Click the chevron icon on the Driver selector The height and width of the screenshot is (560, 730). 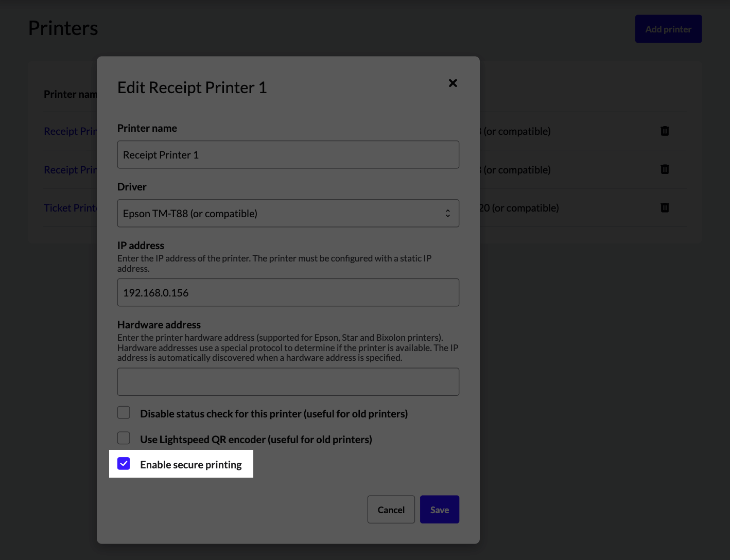click(447, 213)
